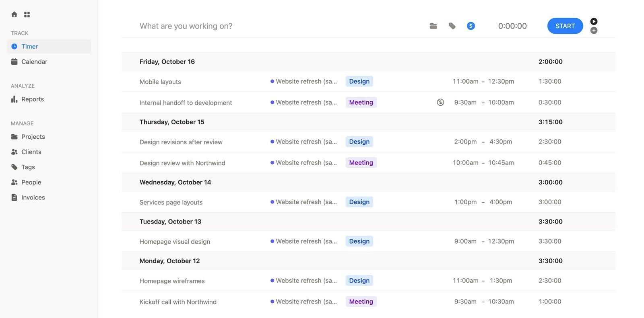Select 'Services page layouts' entry description

(171, 202)
